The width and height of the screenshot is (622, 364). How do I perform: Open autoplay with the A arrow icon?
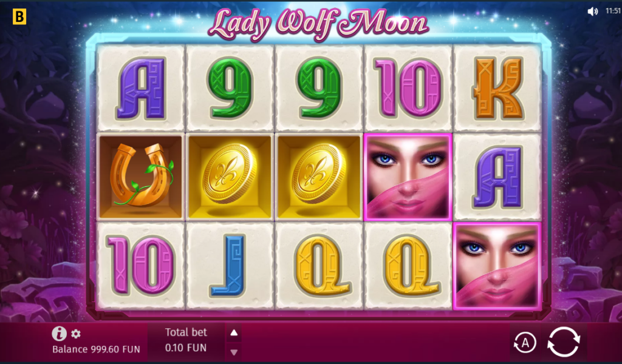tap(525, 343)
